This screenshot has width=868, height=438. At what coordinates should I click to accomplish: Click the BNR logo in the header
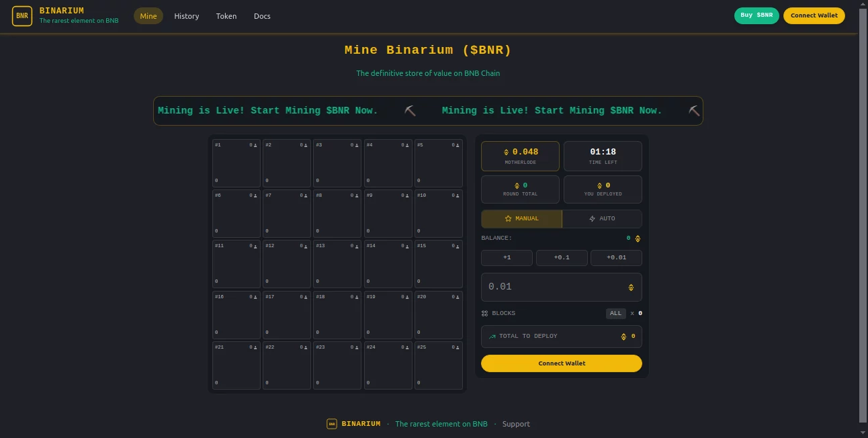tap(22, 15)
